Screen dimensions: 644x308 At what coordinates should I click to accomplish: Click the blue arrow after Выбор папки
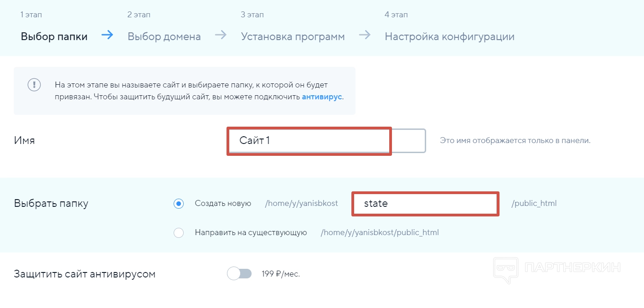108,36
